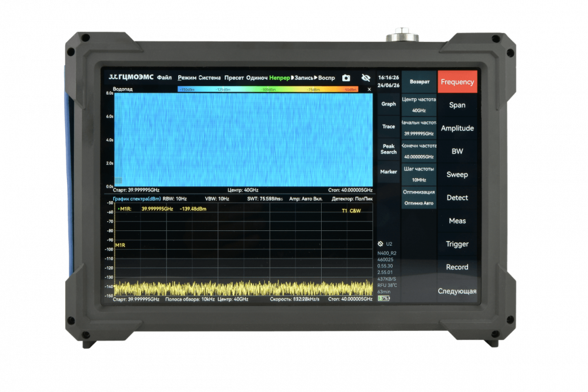Open the Trigger settings
Viewport: 588px width, 392px height.
point(457,244)
